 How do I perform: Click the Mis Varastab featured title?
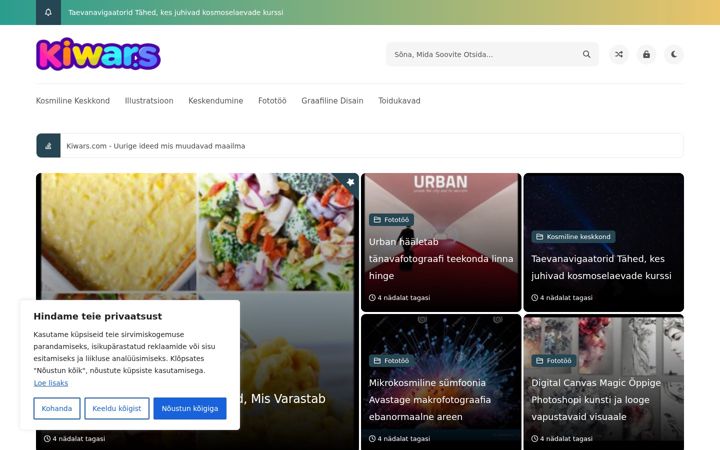283,399
